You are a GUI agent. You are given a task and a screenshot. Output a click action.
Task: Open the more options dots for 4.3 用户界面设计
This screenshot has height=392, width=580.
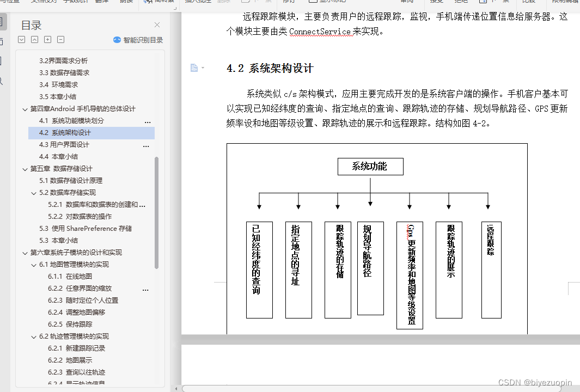(146, 146)
